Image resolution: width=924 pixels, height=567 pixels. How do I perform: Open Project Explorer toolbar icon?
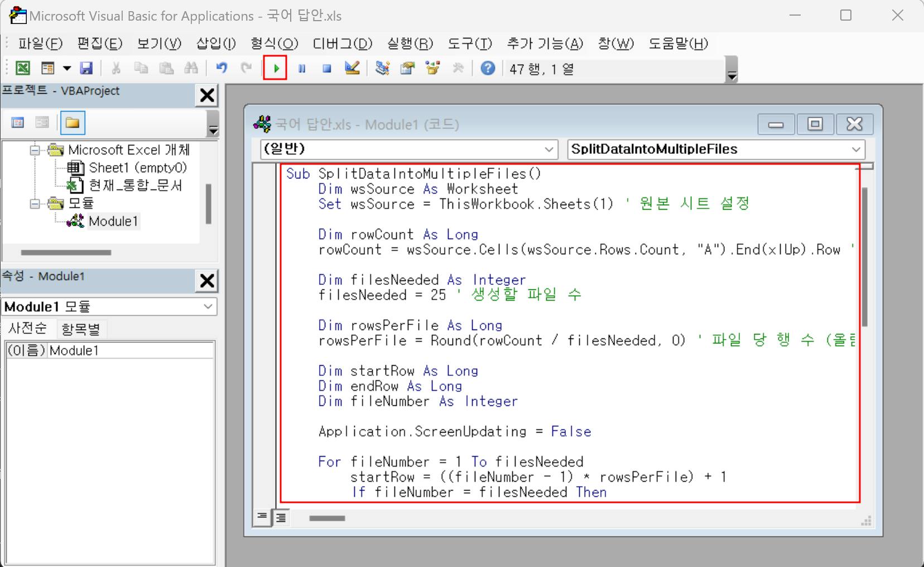tap(382, 69)
